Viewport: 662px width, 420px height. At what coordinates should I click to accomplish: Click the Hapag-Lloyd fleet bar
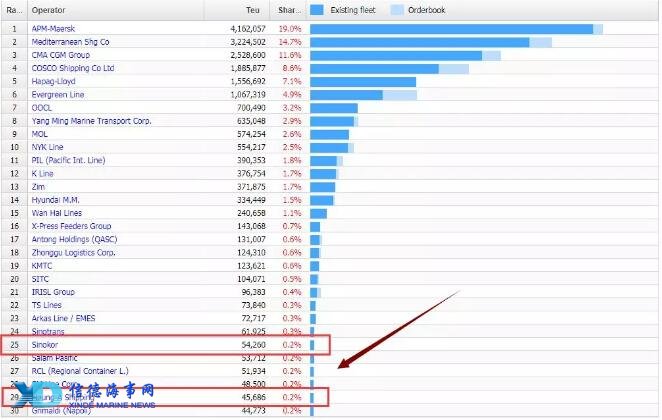(363, 81)
